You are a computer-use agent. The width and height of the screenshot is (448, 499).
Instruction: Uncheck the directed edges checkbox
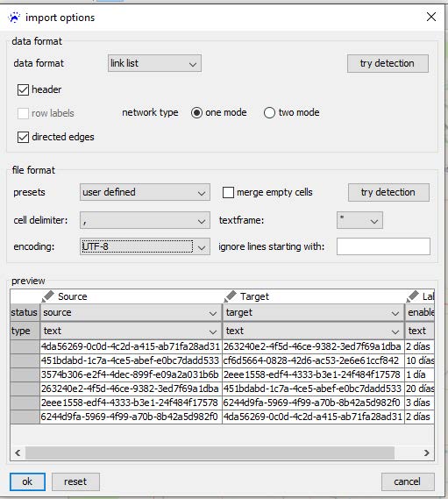23,137
